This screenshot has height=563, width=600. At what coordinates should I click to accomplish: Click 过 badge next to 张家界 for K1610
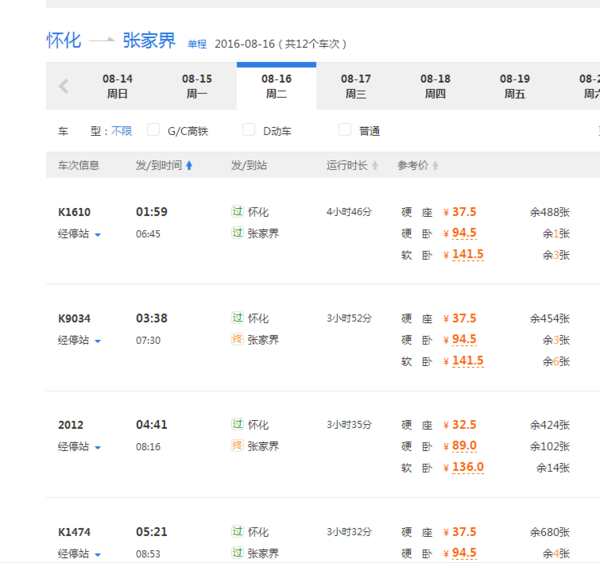coord(238,233)
